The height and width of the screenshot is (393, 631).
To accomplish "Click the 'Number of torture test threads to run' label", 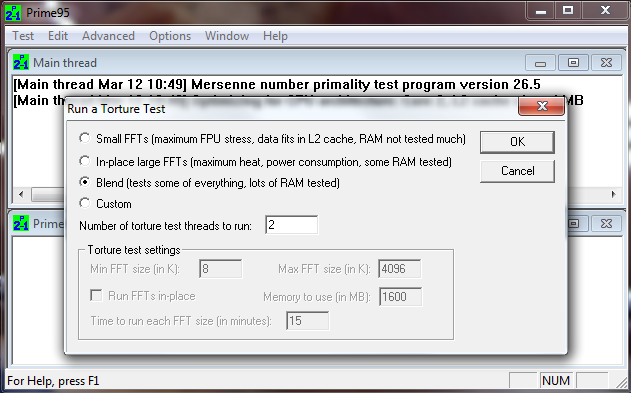I will 165,226.
